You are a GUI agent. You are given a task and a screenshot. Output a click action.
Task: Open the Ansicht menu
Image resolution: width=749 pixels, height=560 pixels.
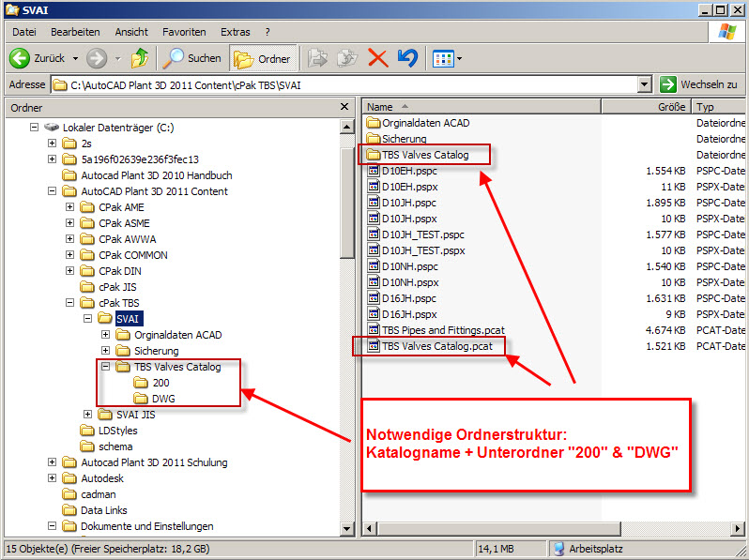131,32
